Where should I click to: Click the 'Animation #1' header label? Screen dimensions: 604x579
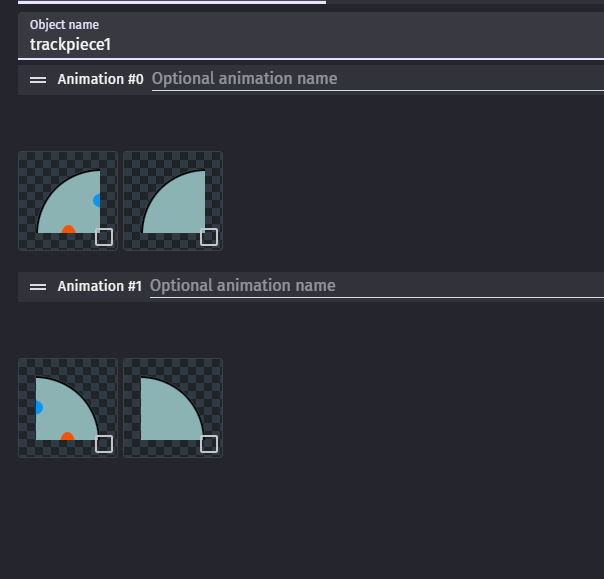pyautogui.click(x=99, y=286)
